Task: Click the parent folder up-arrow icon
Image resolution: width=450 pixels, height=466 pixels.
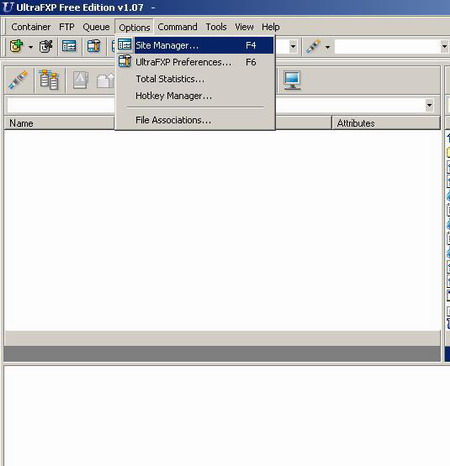Action: point(105,81)
